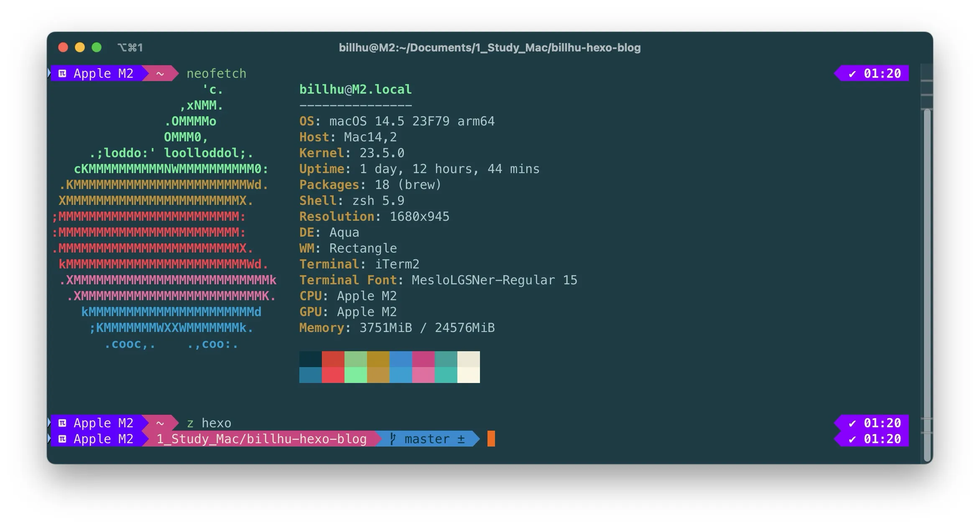The image size is (980, 526).
Task: Click the blue command mark beside neofetch prompt
Action: pyautogui.click(x=49, y=73)
